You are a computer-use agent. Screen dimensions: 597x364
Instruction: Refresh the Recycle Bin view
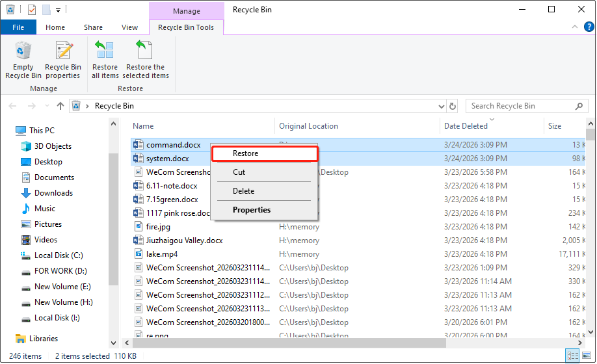tap(453, 106)
